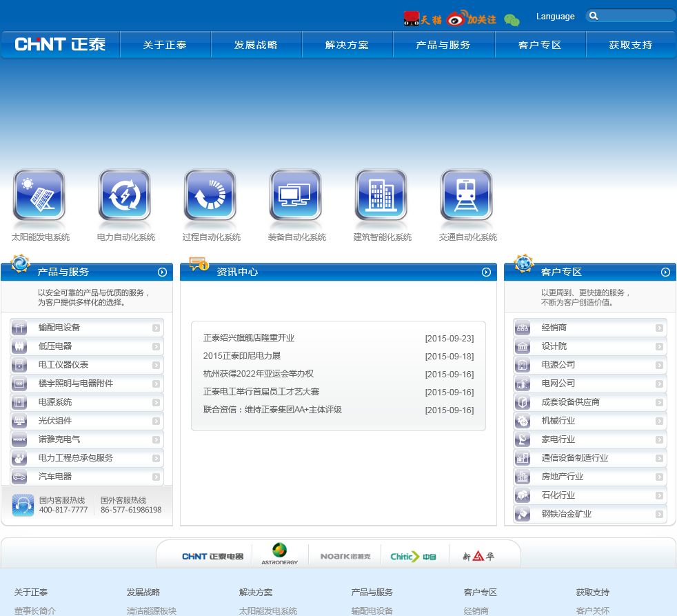The image size is (677, 616).
Task: Read news 2015正泰印尼电力展
Action: pyautogui.click(x=242, y=356)
